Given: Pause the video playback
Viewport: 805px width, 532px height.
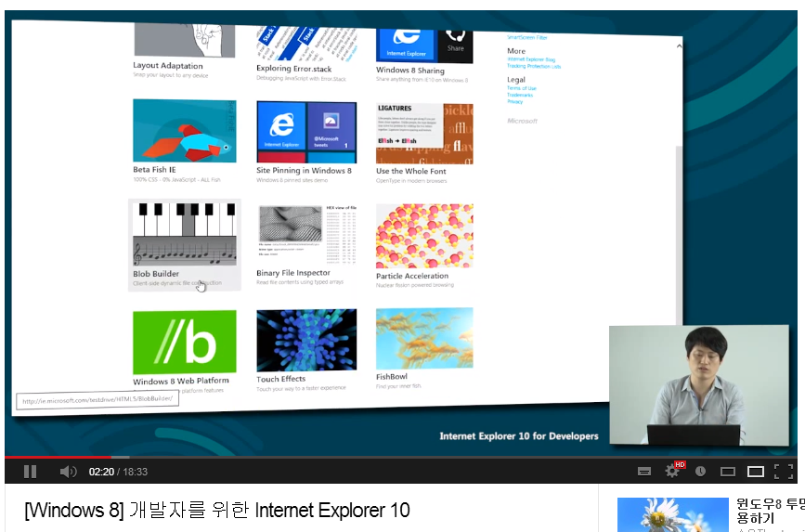Looking at the screenshot, I should coord(31,472).
